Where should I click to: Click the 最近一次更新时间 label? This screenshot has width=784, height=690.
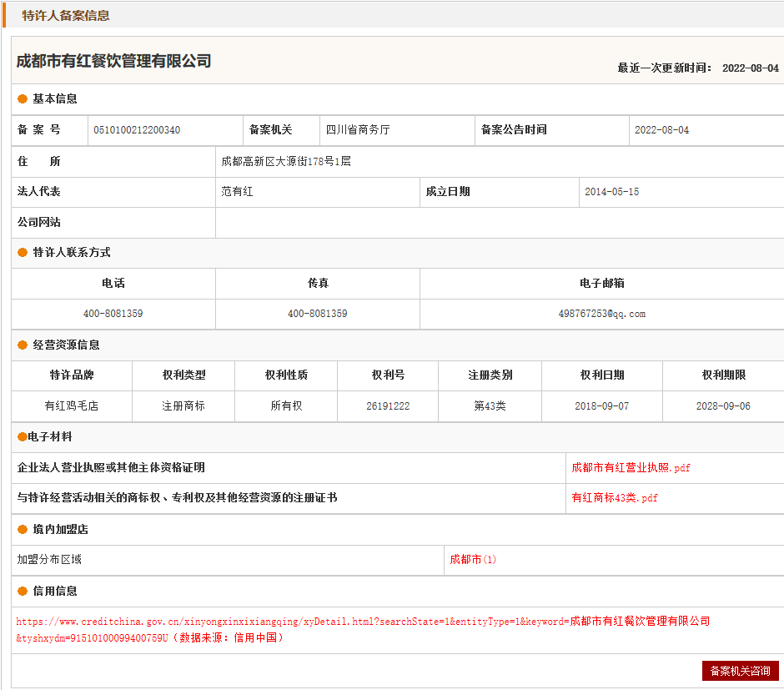(665, 68)
